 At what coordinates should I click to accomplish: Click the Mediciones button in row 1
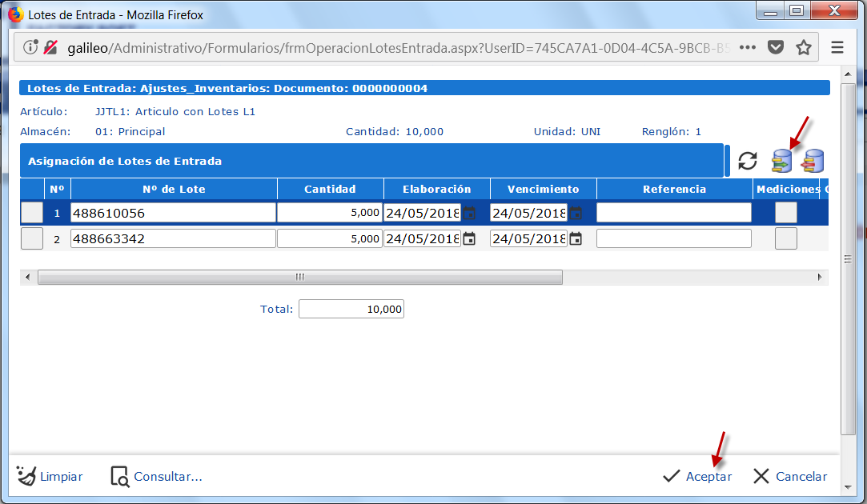click(785, 213)
